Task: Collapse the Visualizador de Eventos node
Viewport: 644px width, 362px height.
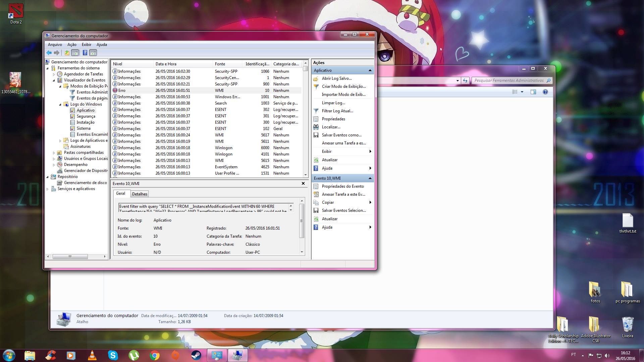Action: 54,80
